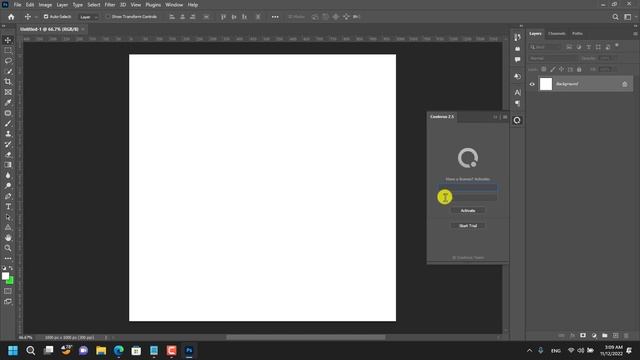Select the Horizontal Type tool
The width and height of the screenshot is (640, 360).
coord(8,207)
